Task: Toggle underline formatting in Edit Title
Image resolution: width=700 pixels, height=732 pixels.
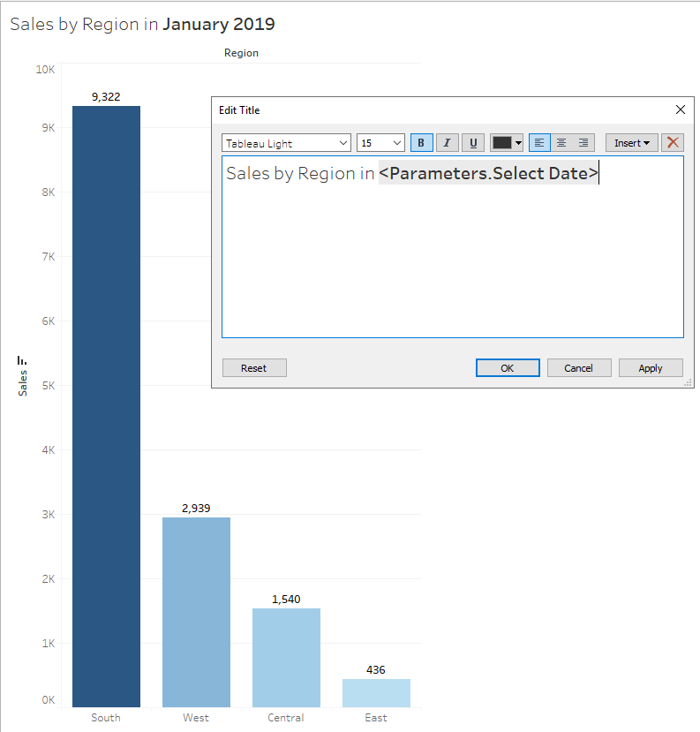Action: [473, 143]
